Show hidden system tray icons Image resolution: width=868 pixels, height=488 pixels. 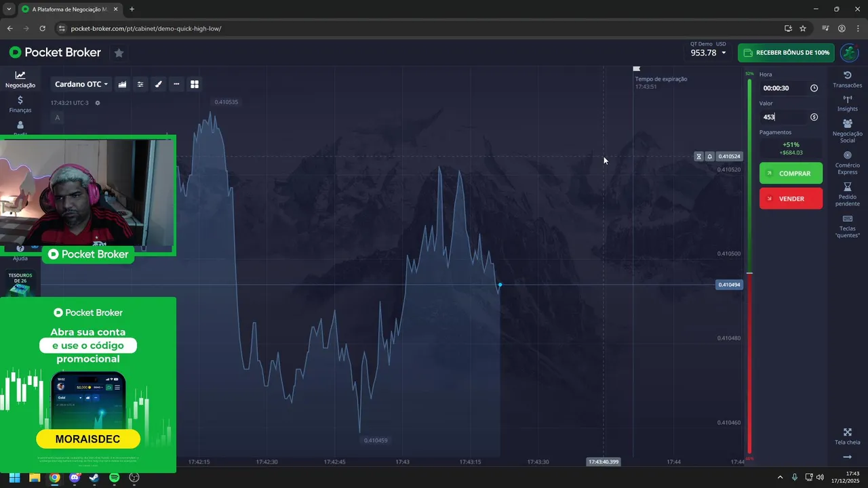tap(781, 477)
